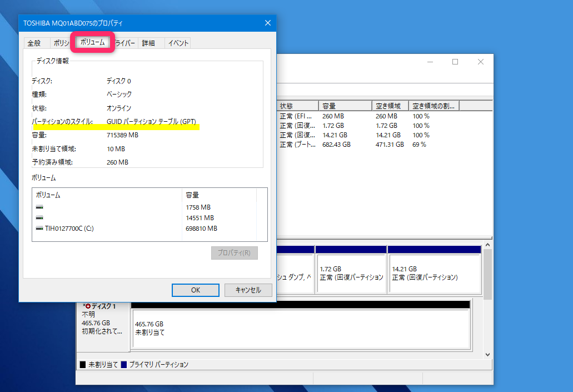This screenshot has height=392, width=573.
Task: Switch to the 全般 tab
Action: pos(34,43)
